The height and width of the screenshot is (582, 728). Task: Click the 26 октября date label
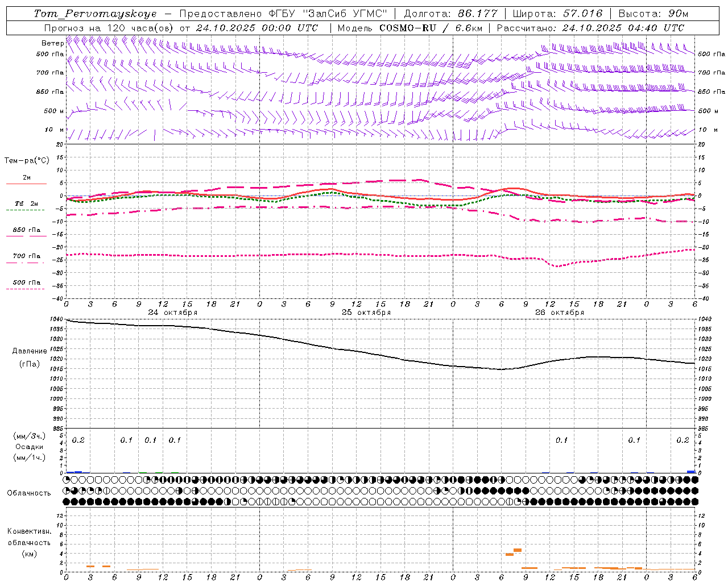(x=560, y=313)
